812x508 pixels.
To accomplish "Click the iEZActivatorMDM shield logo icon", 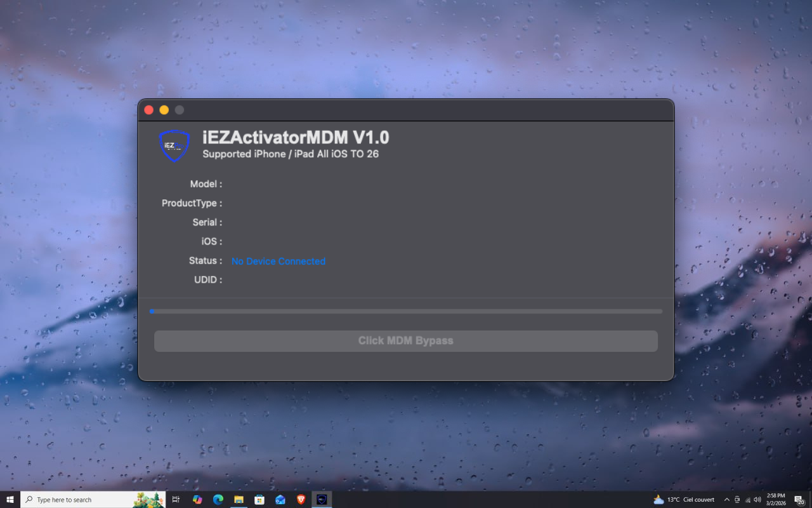I will point(174,145).
